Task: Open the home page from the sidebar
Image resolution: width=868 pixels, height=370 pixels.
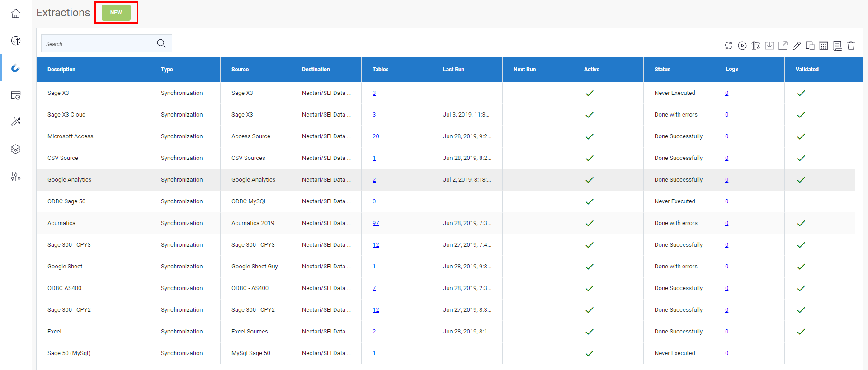Action: click(x=16, y=14)
